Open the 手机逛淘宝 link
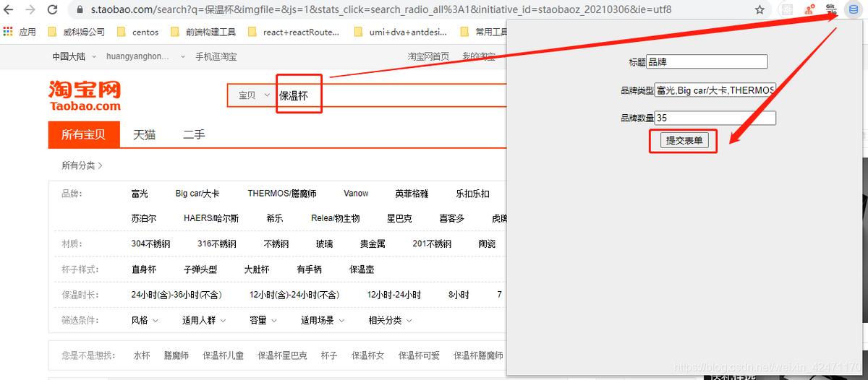 pyautogui.click(x=216, y=56)
